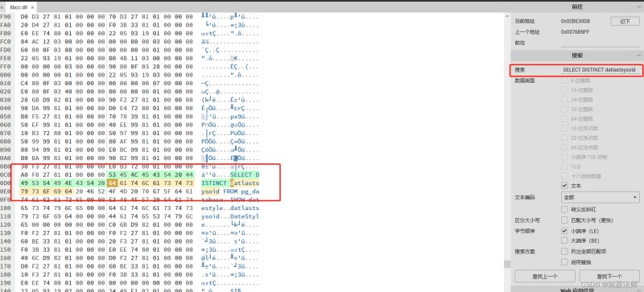Collapse the Web 应用信息 panel minus icon
The height and width of the screenshot is (292, 644).
click(639, 289)
